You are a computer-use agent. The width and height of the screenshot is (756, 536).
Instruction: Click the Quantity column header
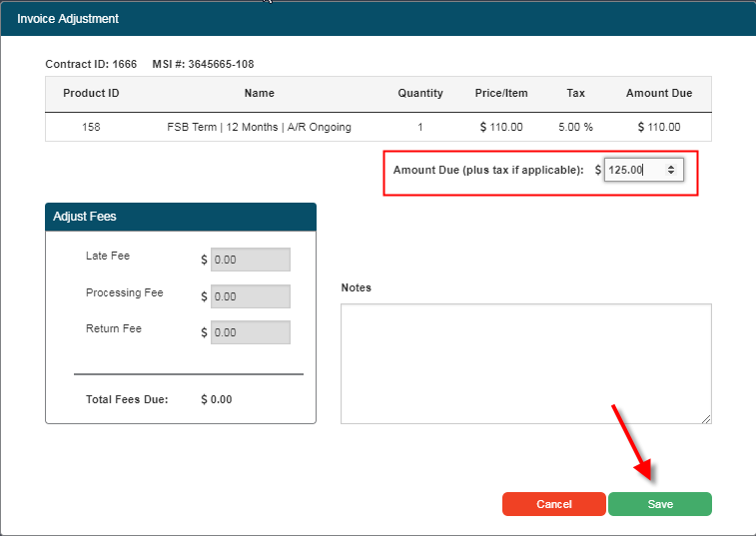tap(419, 93)
